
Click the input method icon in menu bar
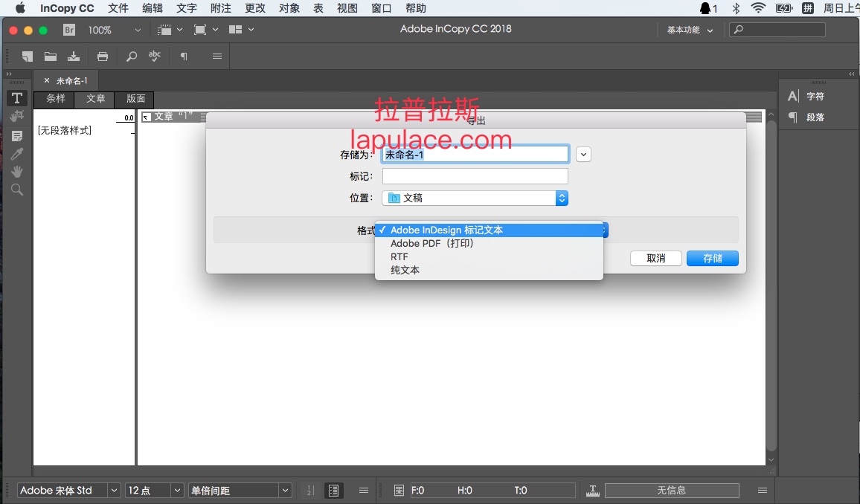pyautogui.click(x=808, y=8)
